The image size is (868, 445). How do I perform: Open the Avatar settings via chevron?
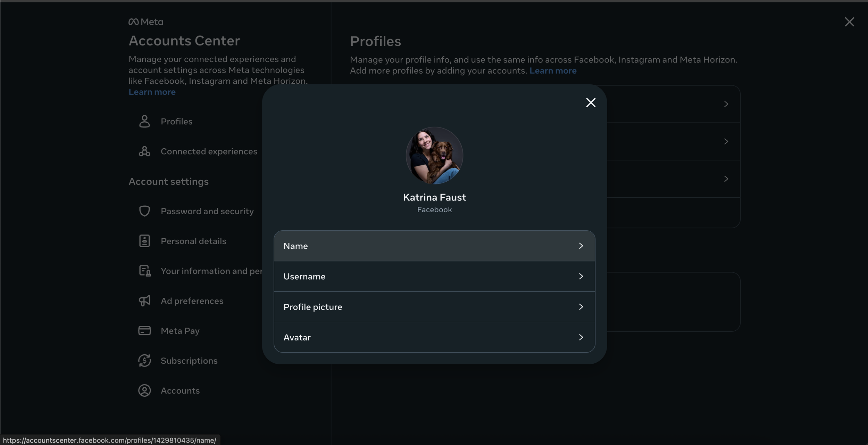tap(581, 337)
